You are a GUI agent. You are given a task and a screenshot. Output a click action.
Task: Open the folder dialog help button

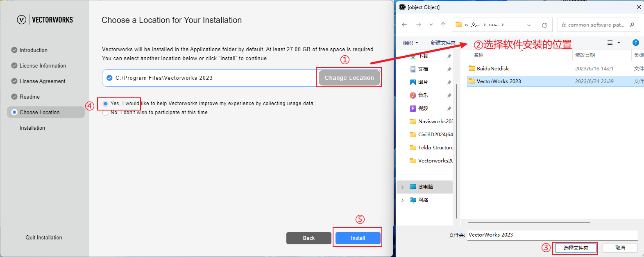pos(636,43)
